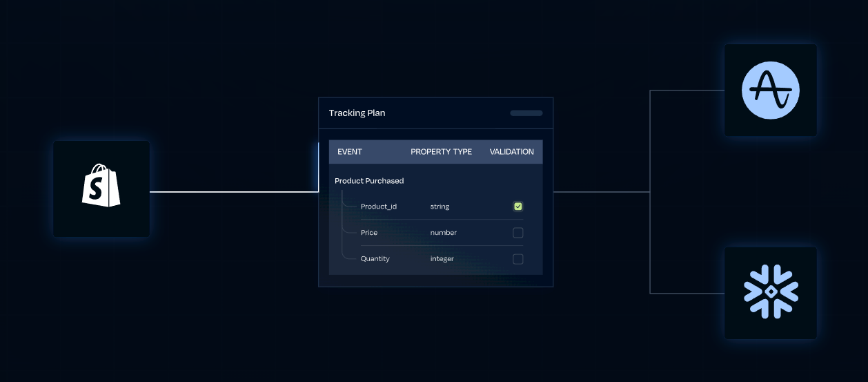Click the Shopify bag icon
The image size is (868, 382).
pos(101,185)
